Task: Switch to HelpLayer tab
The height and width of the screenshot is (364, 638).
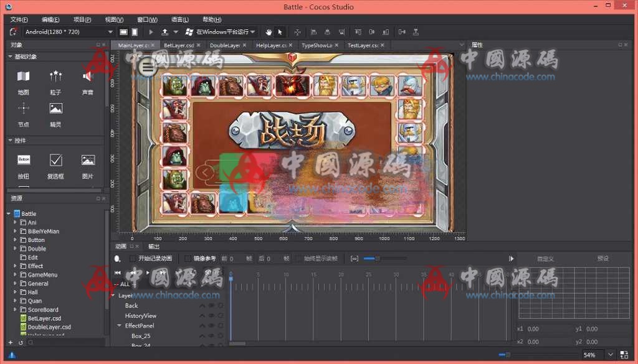Action: point(272,45)
